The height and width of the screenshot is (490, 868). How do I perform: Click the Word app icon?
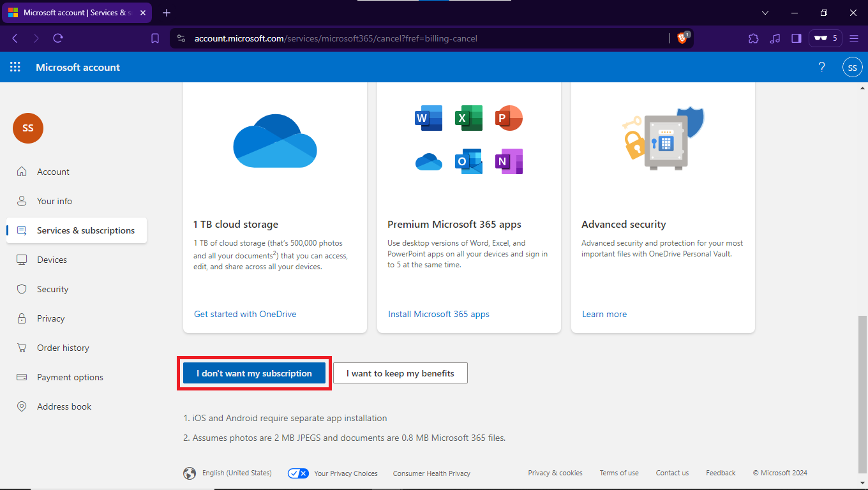click(429, 118)
